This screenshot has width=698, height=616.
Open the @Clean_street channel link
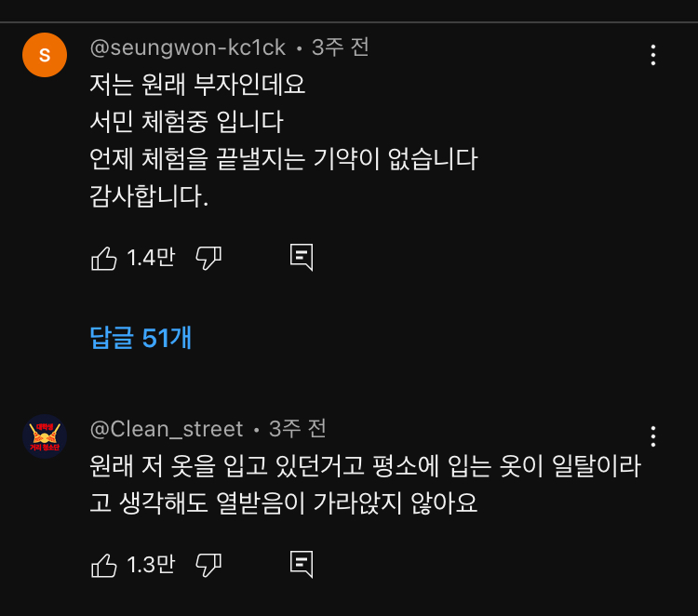pyautogui.click(x=167, y=429)
